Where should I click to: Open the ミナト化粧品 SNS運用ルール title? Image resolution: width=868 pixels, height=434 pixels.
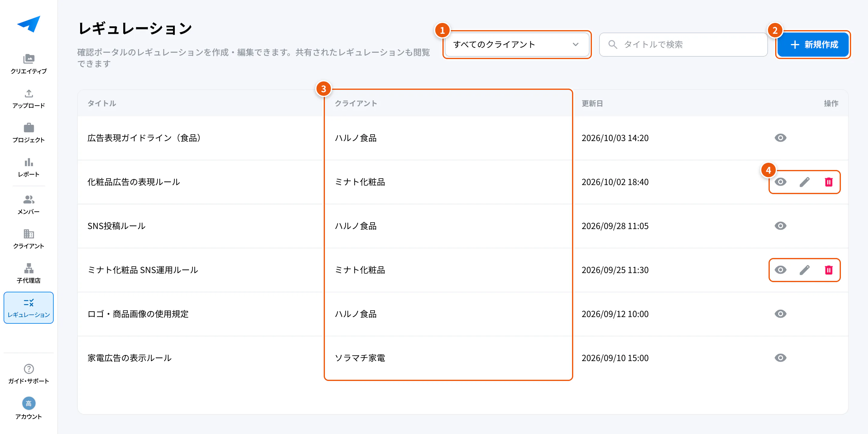pyautogui.click(x=143, y=270)
